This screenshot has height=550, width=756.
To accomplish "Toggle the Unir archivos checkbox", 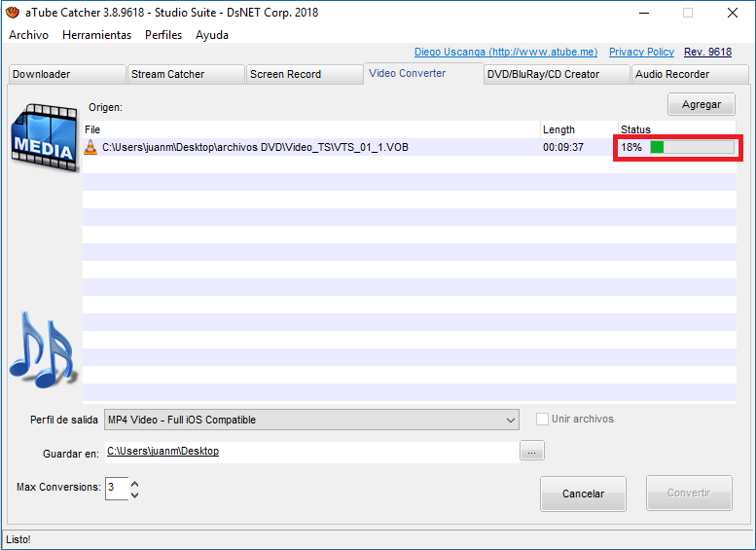I will click(x=542, y=419).
